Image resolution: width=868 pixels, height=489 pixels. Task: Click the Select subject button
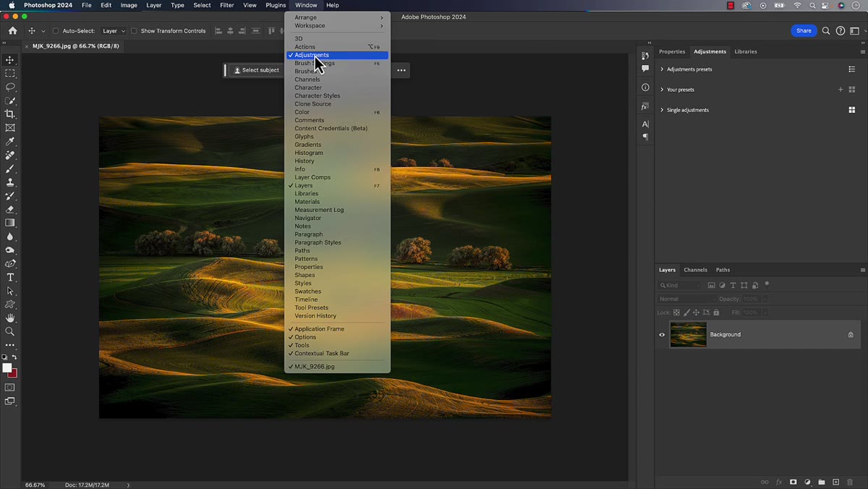click(x=257, y=70)
